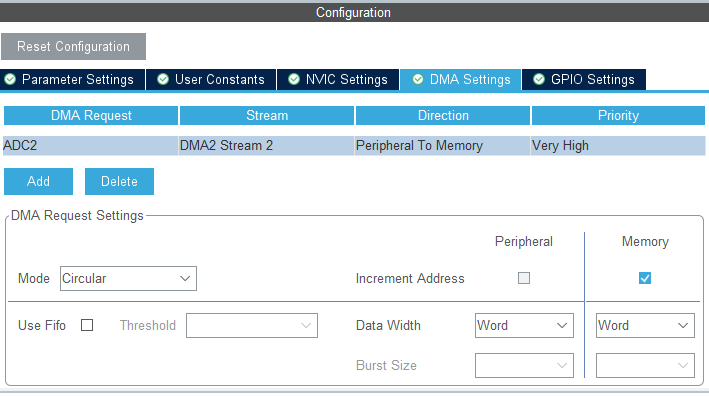Click the Reset Configuration button

(73, 47)
